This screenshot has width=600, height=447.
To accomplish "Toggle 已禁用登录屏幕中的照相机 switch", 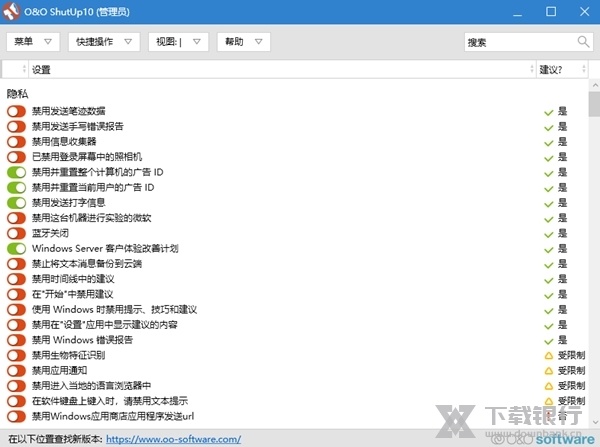I will click(x=16, y=157).
